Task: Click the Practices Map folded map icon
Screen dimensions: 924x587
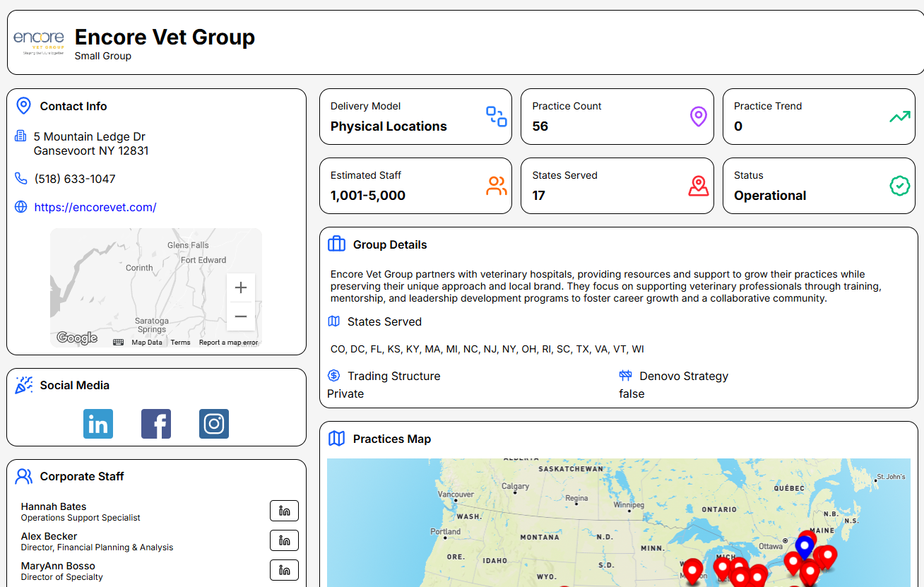Action: (x=336, y=438)
